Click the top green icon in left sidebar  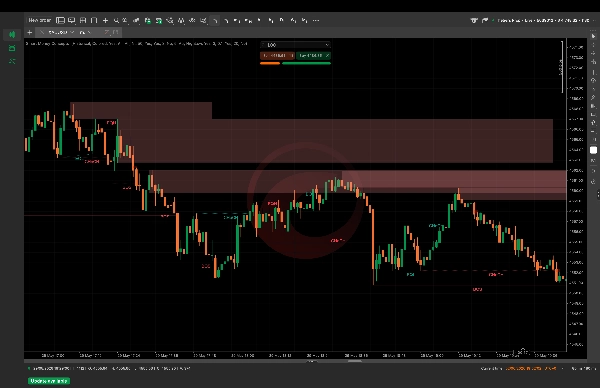tap(12, 34)
